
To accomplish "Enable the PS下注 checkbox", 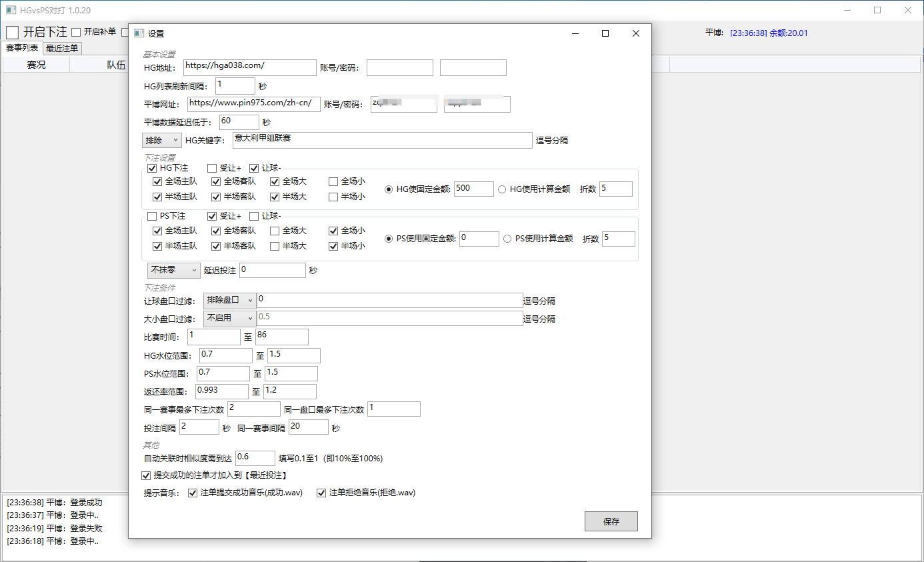I will [152, 216].
